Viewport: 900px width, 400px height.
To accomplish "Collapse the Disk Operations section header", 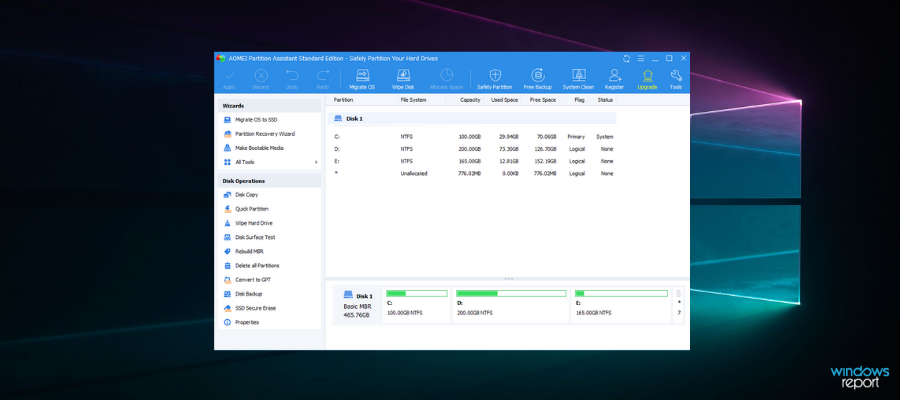I will (269, 181).
